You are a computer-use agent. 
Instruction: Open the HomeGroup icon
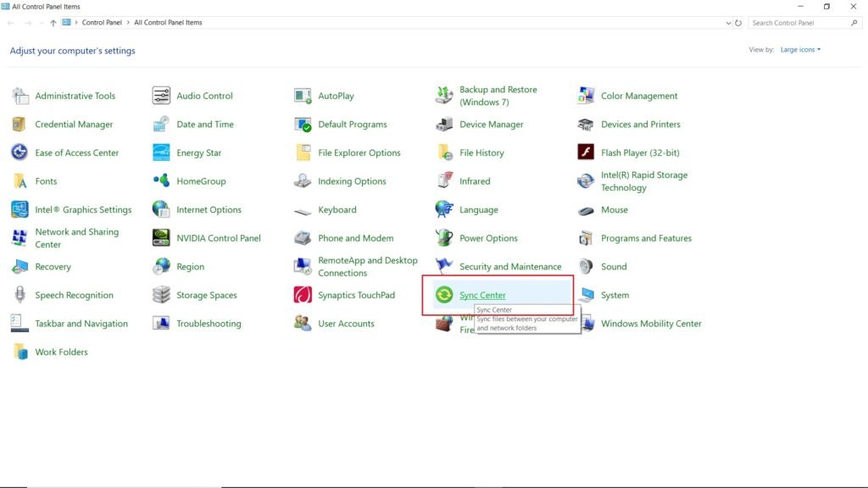[161, 180]
